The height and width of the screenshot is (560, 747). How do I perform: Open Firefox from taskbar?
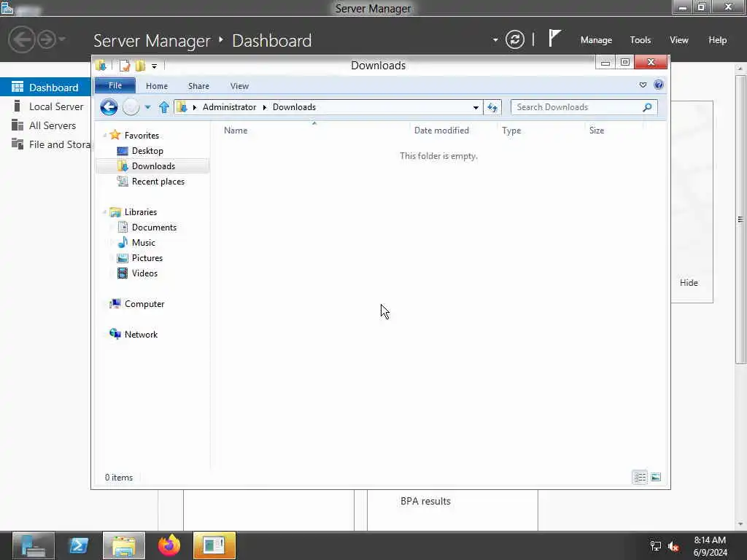coord(169,545)
